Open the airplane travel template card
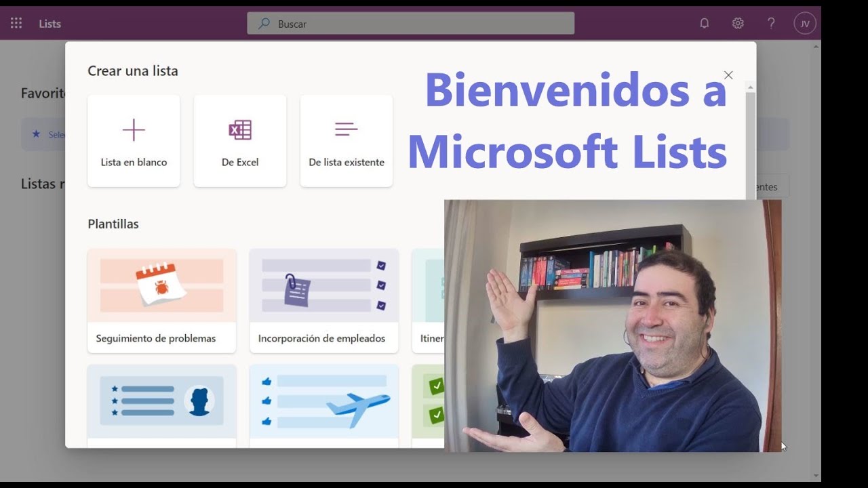 pyautogui.click(x=324, y=406)
